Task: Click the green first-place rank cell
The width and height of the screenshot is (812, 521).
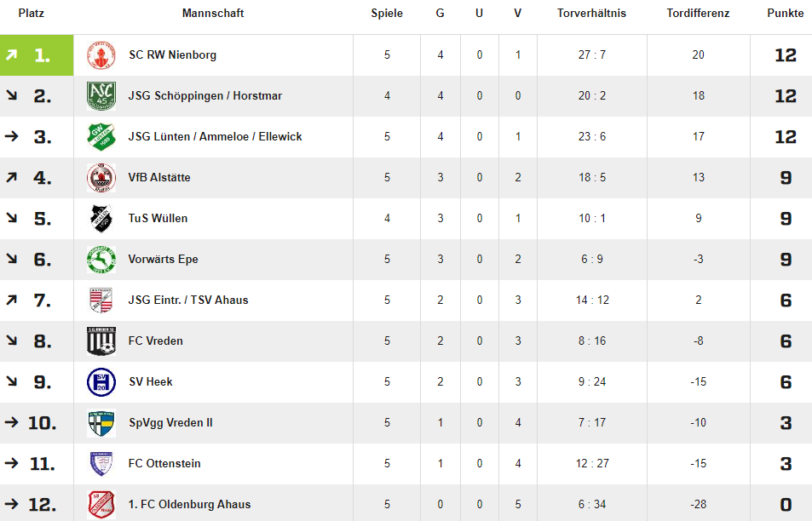Action: coord(37,55)
